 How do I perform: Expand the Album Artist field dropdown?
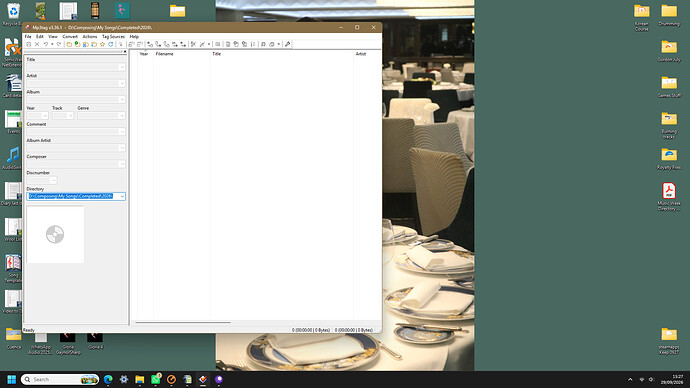pyautogui.click(x=122, y=148)
